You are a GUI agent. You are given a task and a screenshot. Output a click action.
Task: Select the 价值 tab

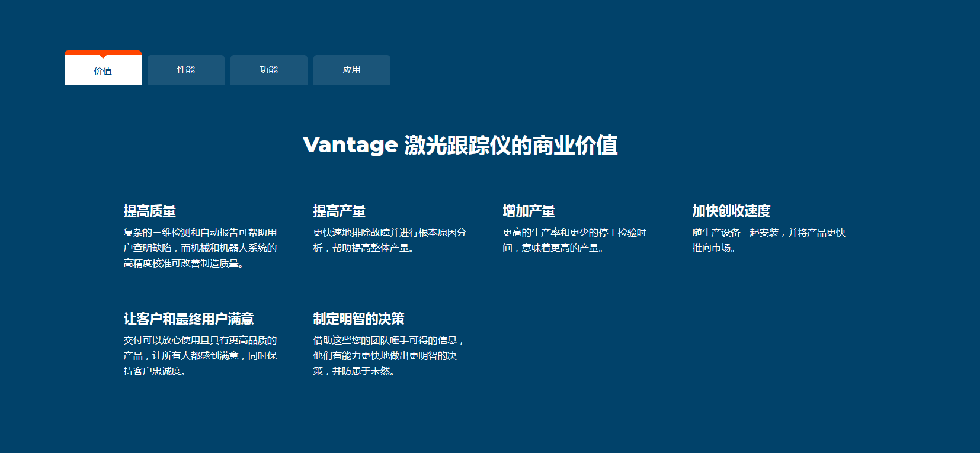103,71
